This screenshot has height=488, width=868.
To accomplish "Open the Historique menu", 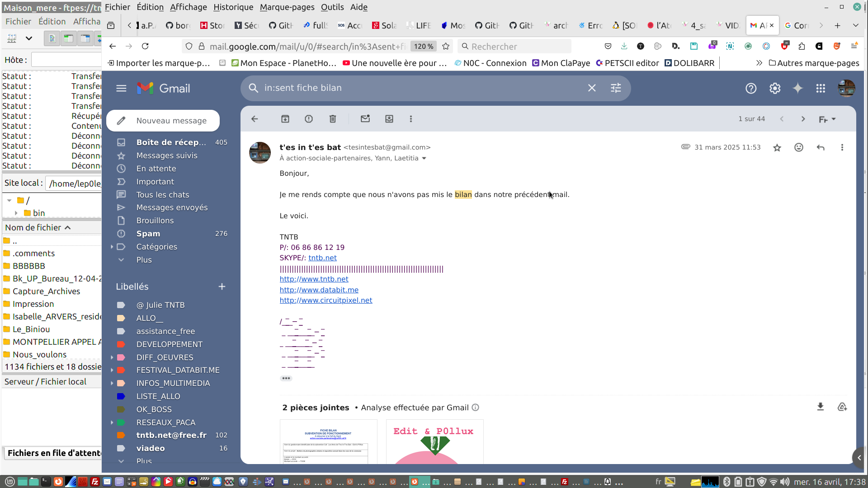I will [x=233, y=7].
